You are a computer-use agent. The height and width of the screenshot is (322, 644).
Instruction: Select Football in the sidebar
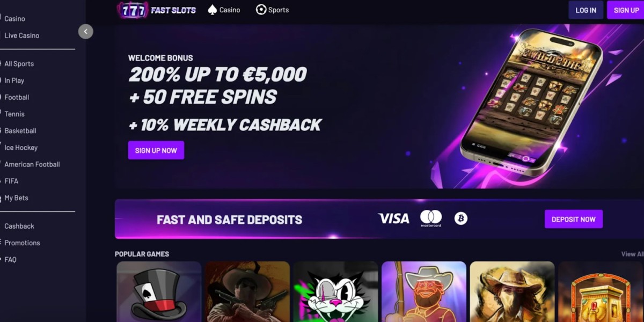(x=17, y=97)
